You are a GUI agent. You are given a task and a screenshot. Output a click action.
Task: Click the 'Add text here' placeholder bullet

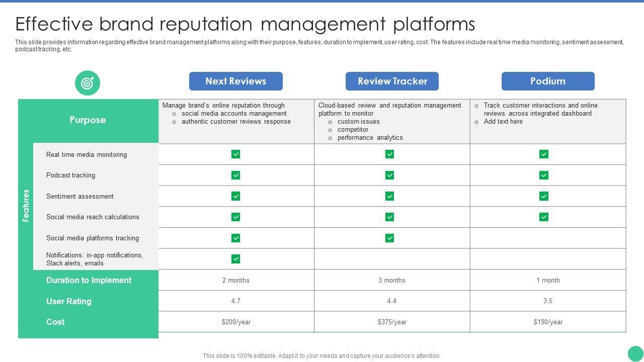coord(503,122)
